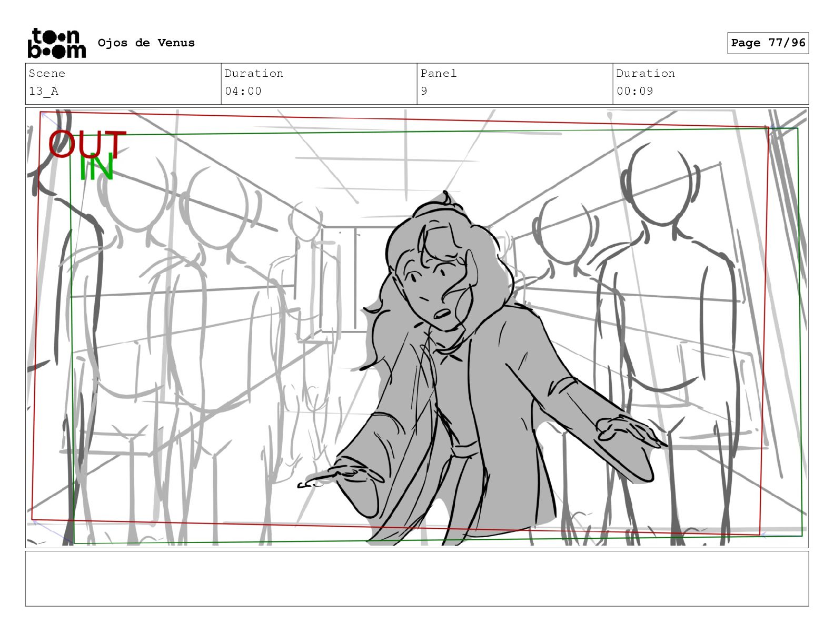Click the green 'IN' camera label

tap(96, 167)
